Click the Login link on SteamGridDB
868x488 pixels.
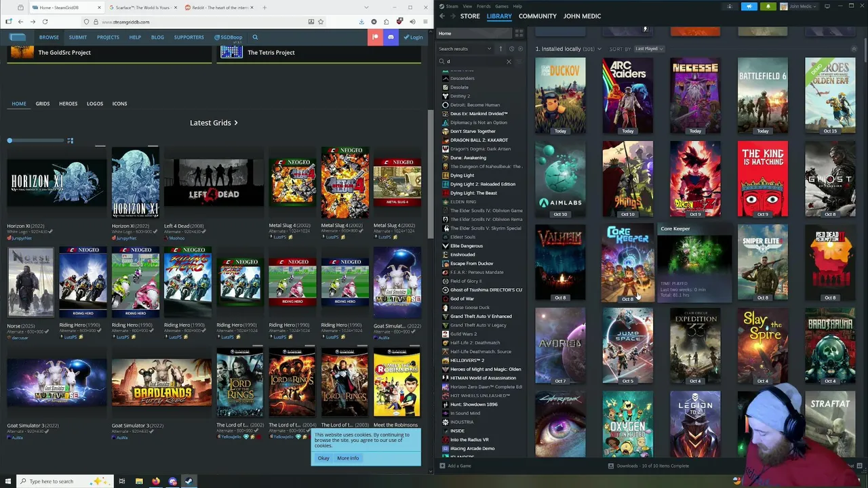tap(414, 37)
